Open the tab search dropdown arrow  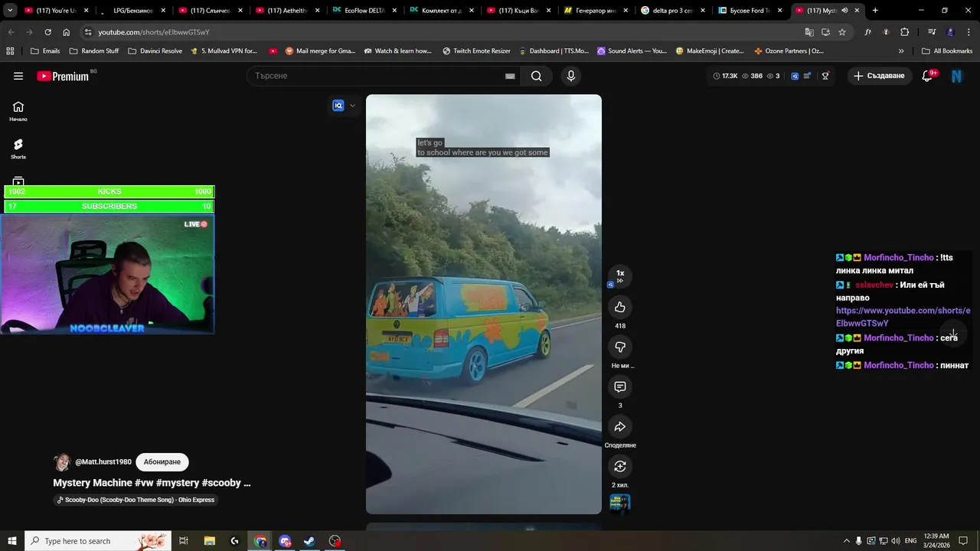(x=10, y=11)
